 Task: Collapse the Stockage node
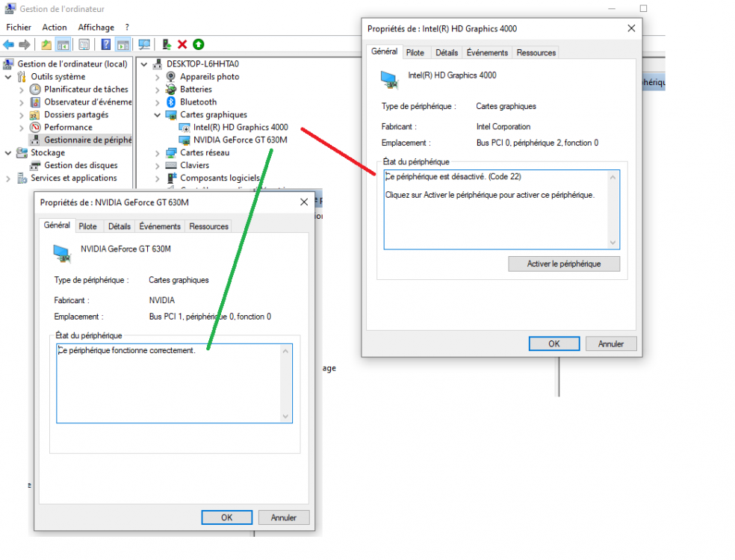pyautogui.click(x=8, y=153)
